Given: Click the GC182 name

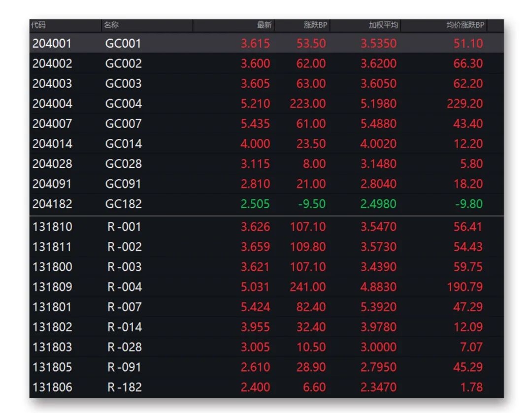Looking at the screenshot, I should (x=123, y=204).
